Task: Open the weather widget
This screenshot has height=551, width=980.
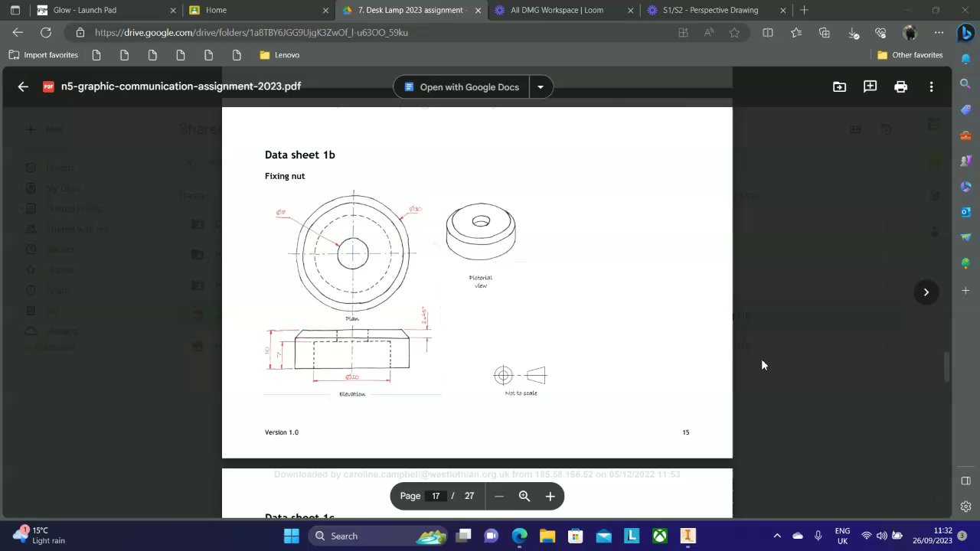Action: (x=40, y=535)
